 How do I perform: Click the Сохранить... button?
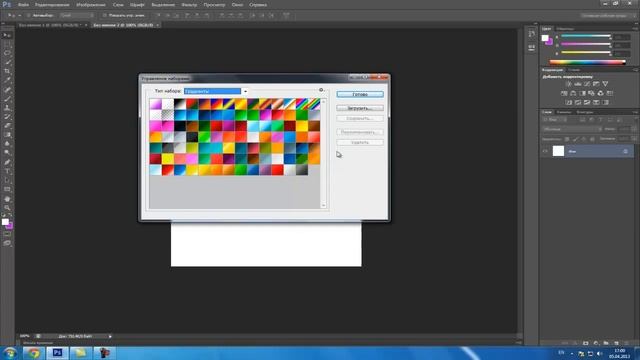[x=360, y=118]
